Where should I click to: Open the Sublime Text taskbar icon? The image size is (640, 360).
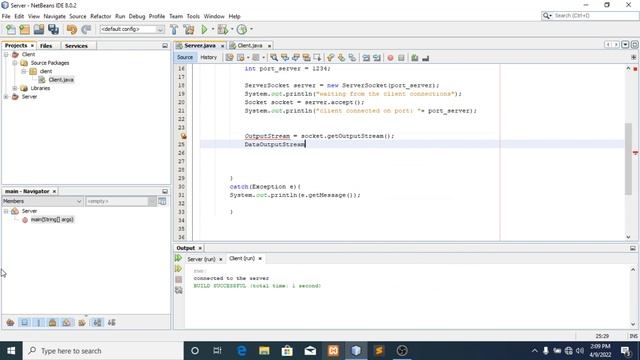[x=379, y=351]
